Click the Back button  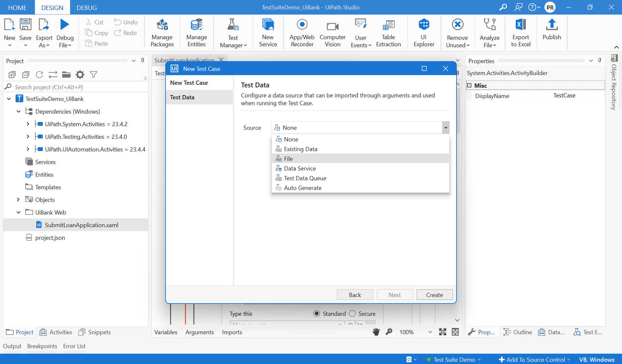coord(355,295)
